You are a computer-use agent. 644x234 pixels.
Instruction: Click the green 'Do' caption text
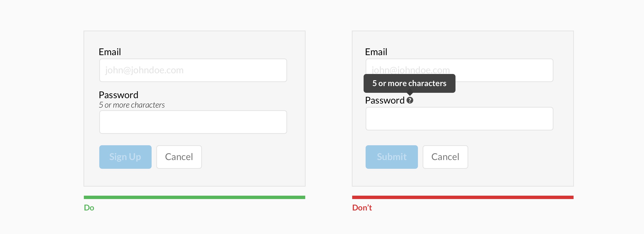pyautogui.click(x=89, y=208)
